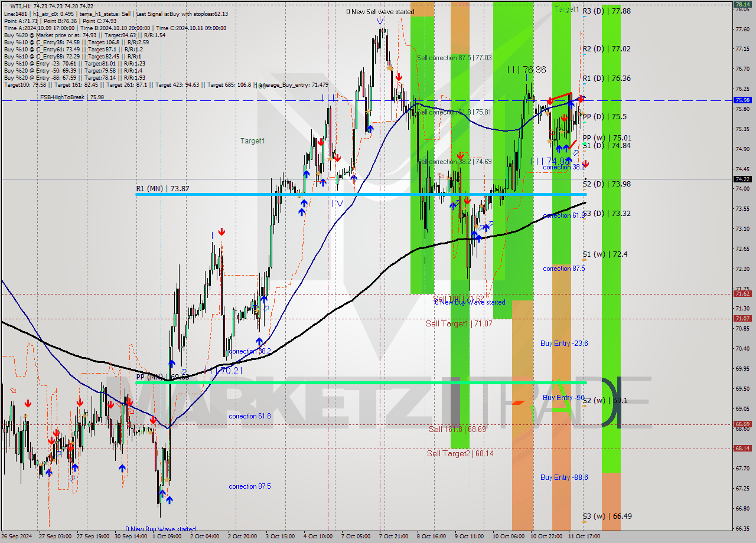Click the S1 (D) | 74.84 support label
The width and height of the screenshot is (756, 543).
pyautogui.click(x=606, y=145)
